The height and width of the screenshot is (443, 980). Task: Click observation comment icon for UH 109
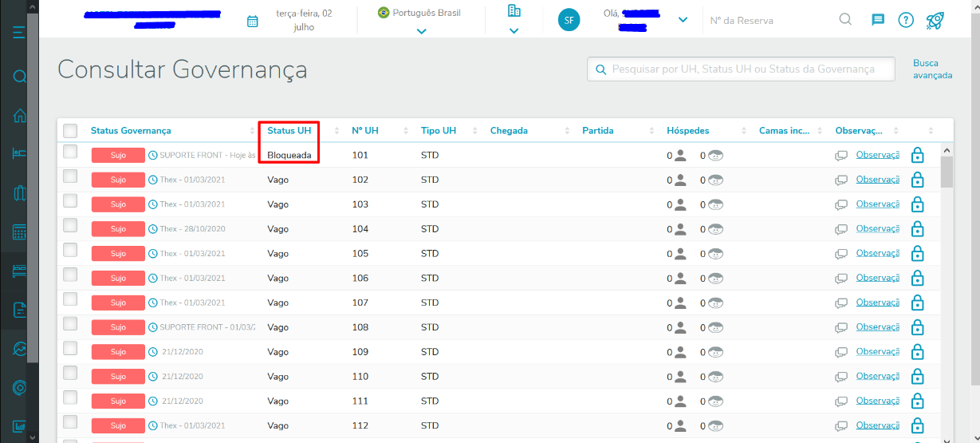click(x=841, y=352)
